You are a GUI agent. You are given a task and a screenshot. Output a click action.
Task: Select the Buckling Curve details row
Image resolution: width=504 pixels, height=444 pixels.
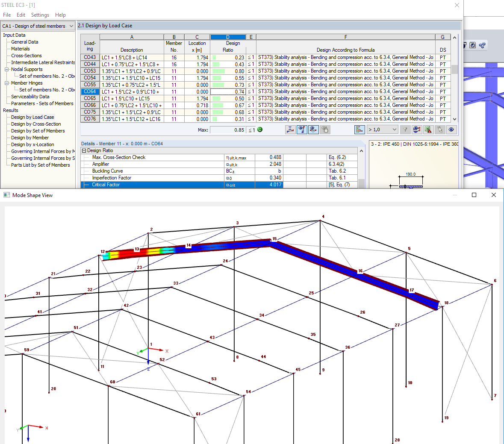[x=219, y=171]
